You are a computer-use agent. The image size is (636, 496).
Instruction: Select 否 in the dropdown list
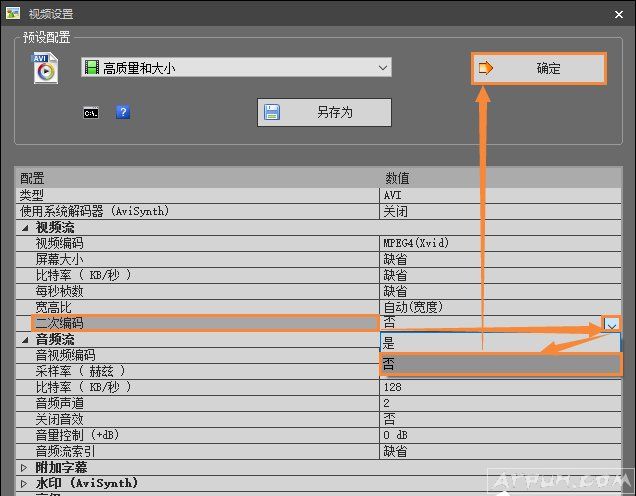click(500, 364)
